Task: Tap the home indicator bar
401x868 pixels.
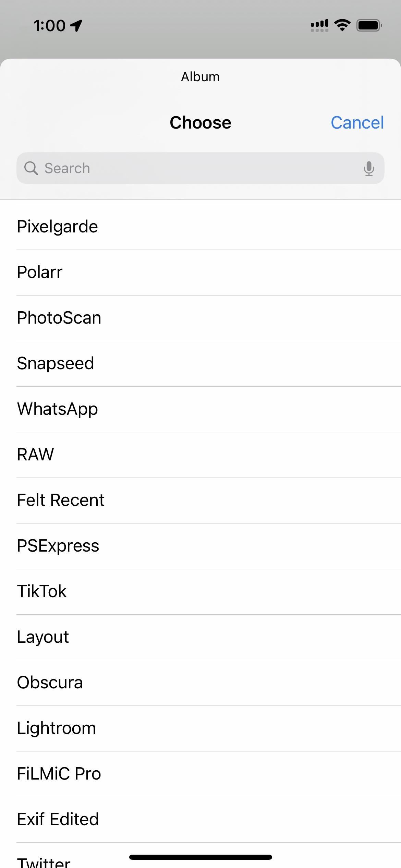Action: 200,857
